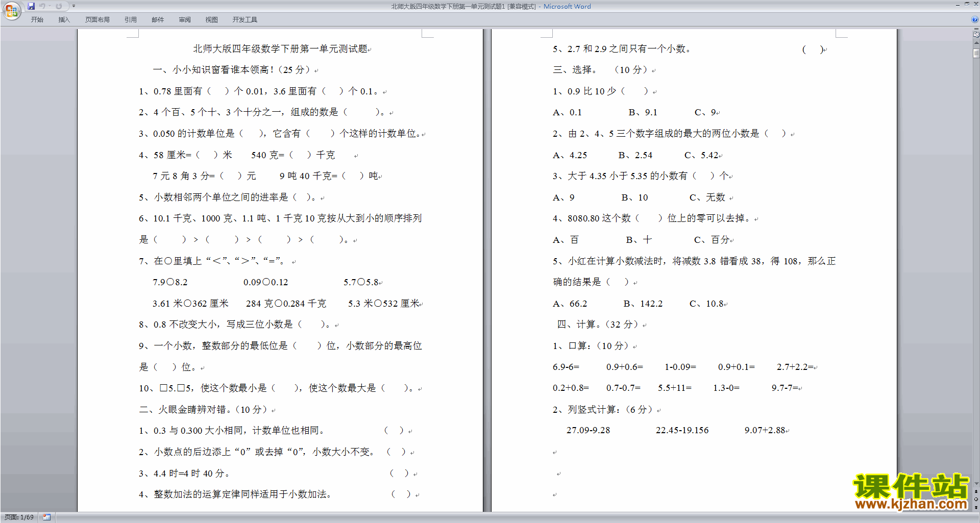Switch to the 视图 tab
The height and width of the screenshot is (523, 980).
(x=211, y=19)
